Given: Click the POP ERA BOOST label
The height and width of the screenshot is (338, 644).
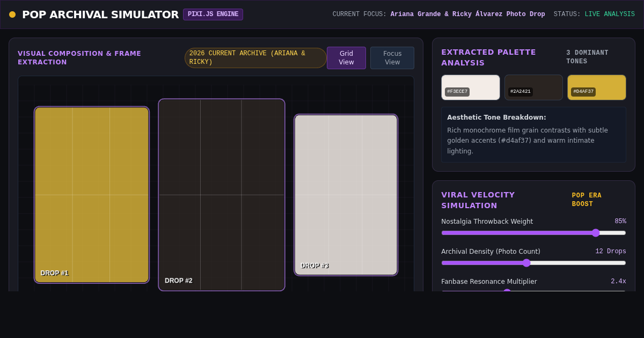Looking at the screenshot, I should pos(587,200).
